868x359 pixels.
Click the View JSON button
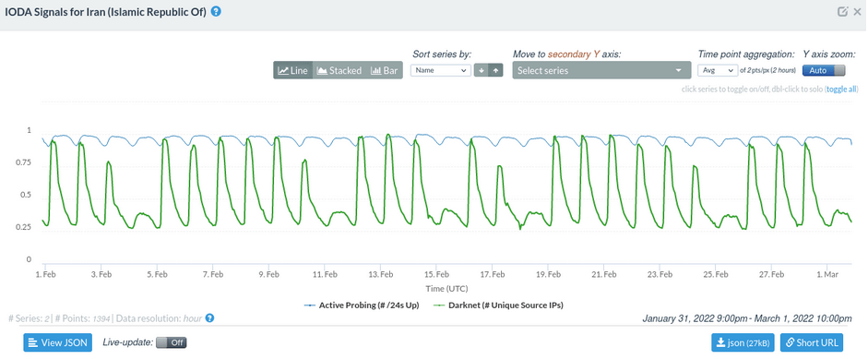point(57,342)
